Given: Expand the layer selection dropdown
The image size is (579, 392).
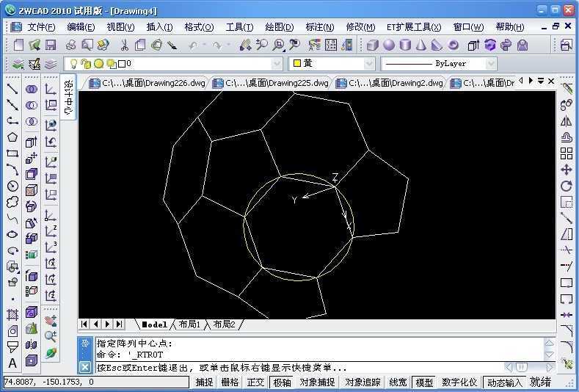Looking at the screenshot, I should [277, 64].
